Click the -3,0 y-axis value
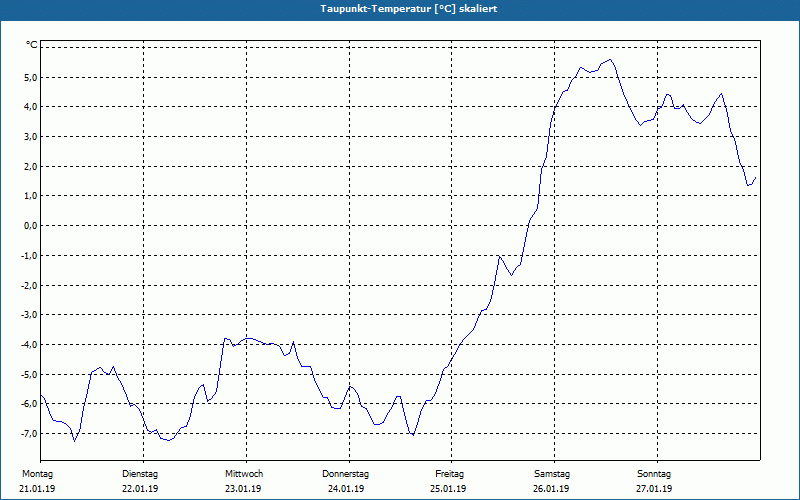This screenshot has width=800, height=500. (x=29, y=314)
